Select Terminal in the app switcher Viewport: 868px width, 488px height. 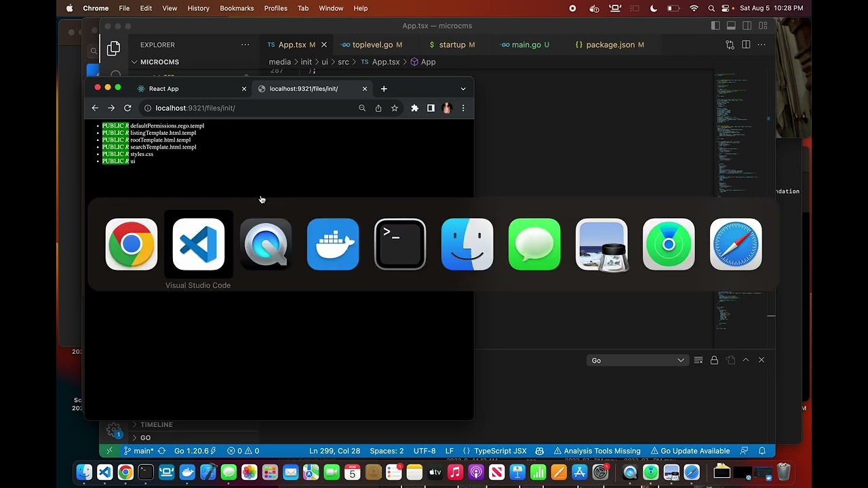[x=400, y=245]
